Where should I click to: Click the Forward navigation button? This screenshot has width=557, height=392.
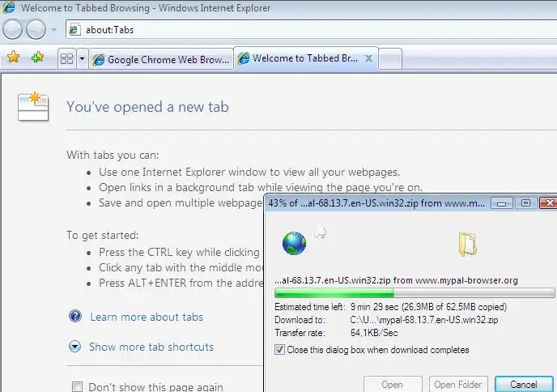pos(36,29)
